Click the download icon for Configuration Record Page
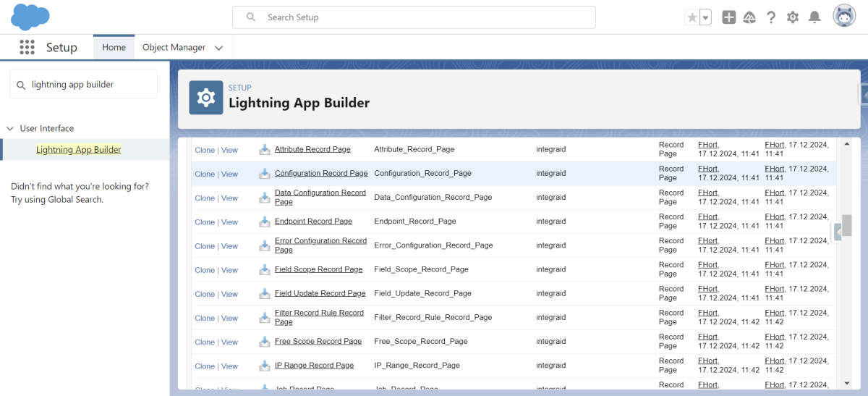 tap(265, 174)
